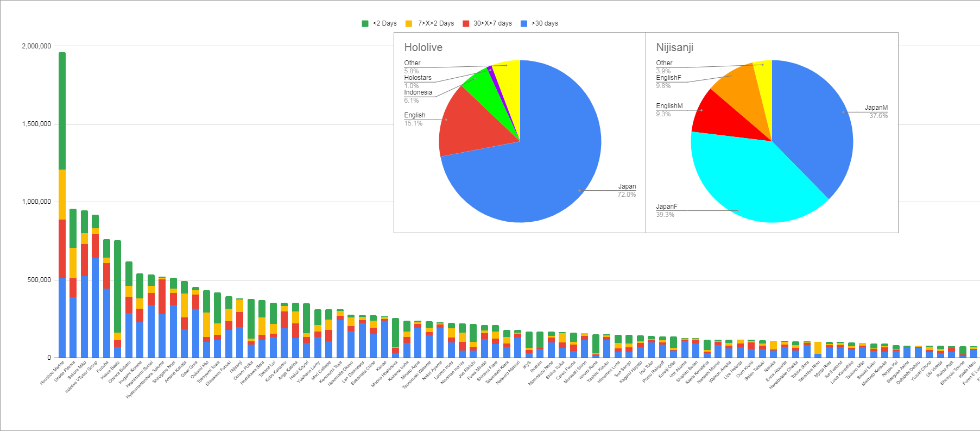Click the 'Shirakami Fubuki' x-axis label
980x431 pixels.
coord(218,373)
